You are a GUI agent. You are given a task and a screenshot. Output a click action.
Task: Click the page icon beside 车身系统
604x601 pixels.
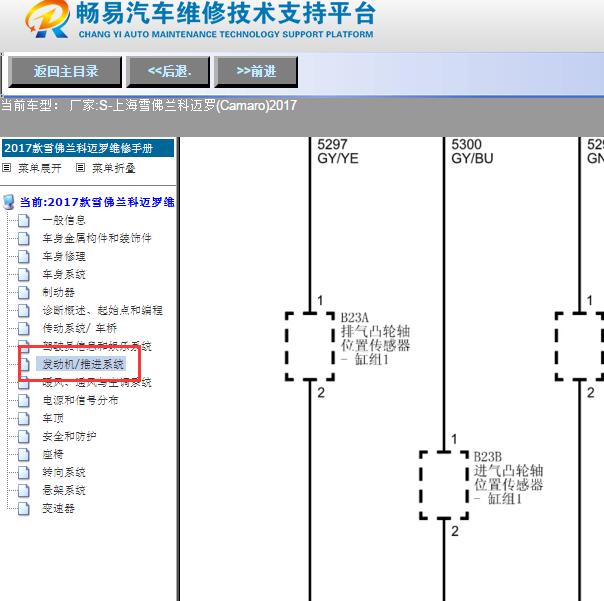(x=24, y=274)
